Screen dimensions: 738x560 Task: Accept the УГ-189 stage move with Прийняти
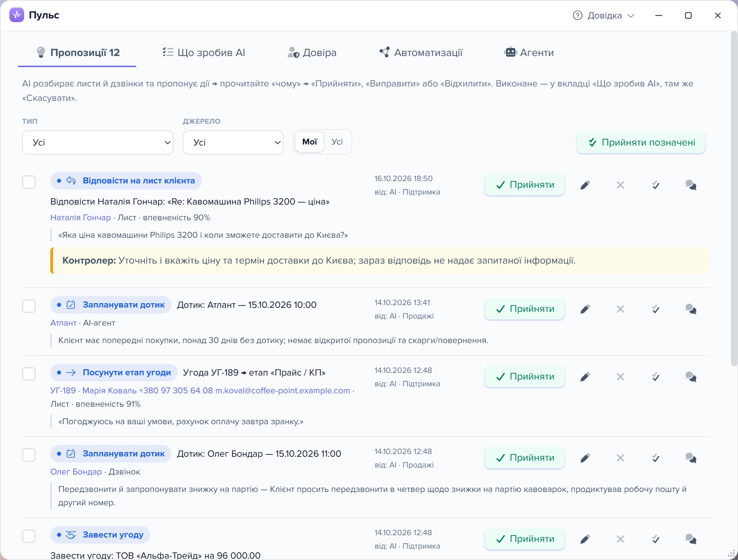(525, 377)
